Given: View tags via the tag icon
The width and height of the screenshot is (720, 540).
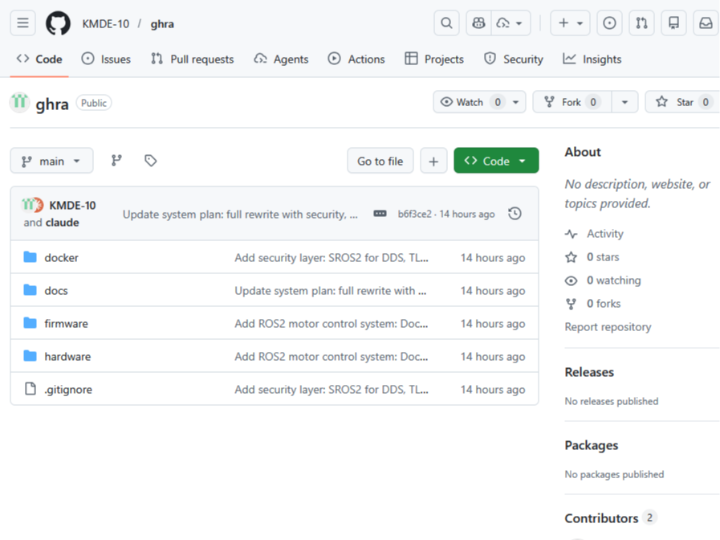Looking at the screenshot, I should coord(150,161).
